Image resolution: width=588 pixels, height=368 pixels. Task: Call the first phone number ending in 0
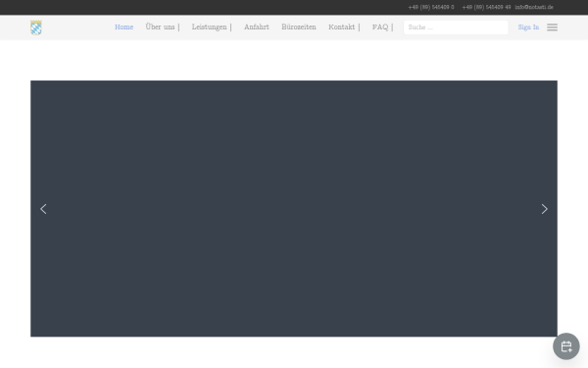click(431, 7)
